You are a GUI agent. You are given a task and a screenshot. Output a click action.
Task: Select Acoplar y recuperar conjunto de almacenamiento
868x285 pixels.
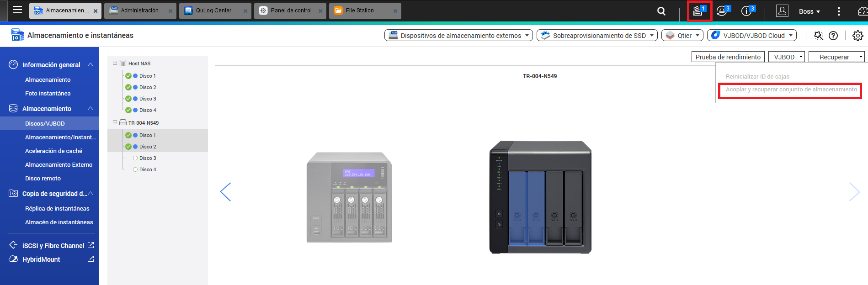pos(791,90)
